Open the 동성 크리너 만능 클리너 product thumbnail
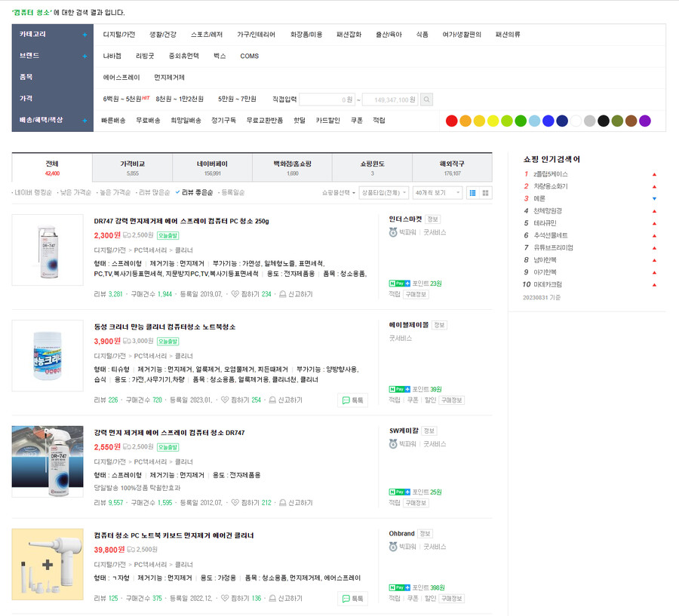 [x=48, y=356]
